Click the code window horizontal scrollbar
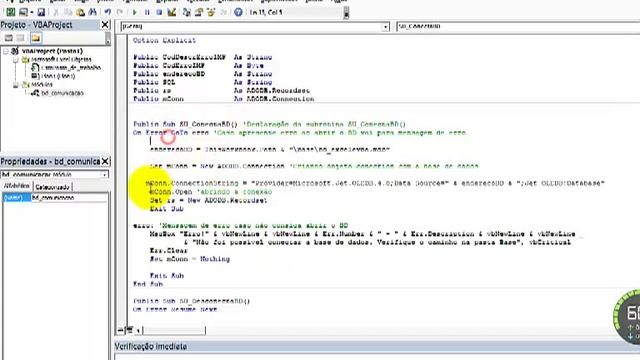Viewport: 640px width, 360px height. [x=174, y=330]
